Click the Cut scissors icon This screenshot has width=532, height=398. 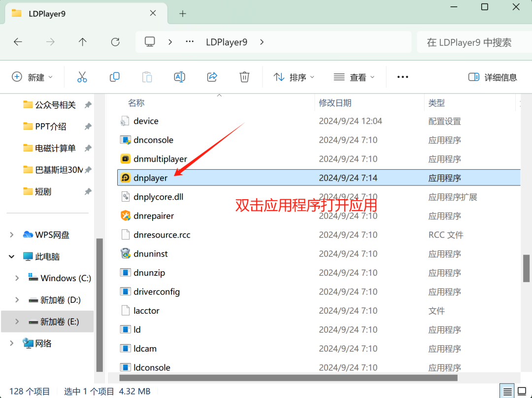pos(82,77)
